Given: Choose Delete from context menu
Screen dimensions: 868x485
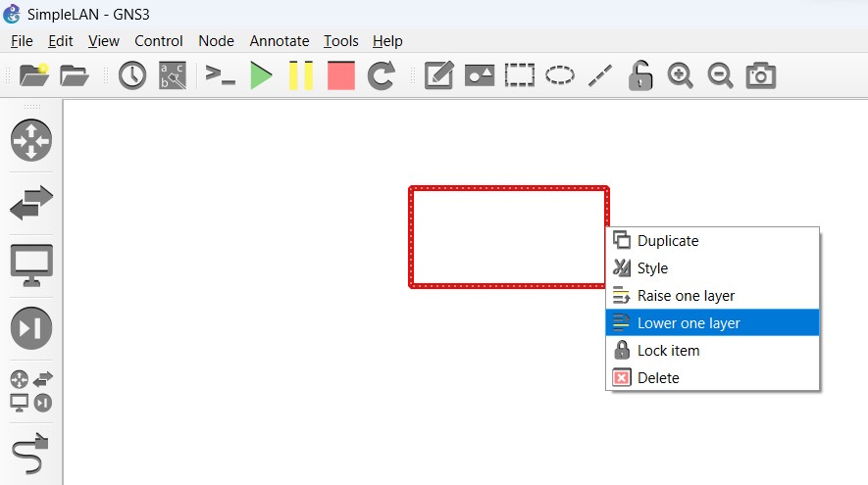Looking at the screenshot, I should point(712,378).
